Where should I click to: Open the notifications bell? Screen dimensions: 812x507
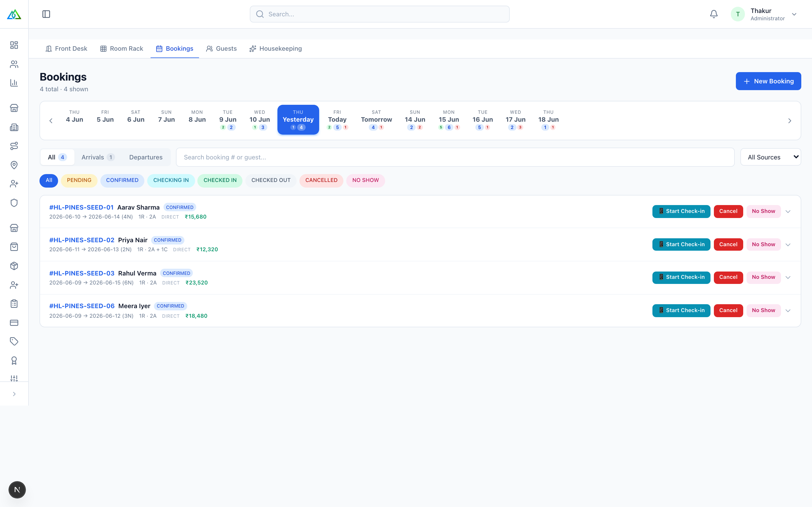point(714,14)
